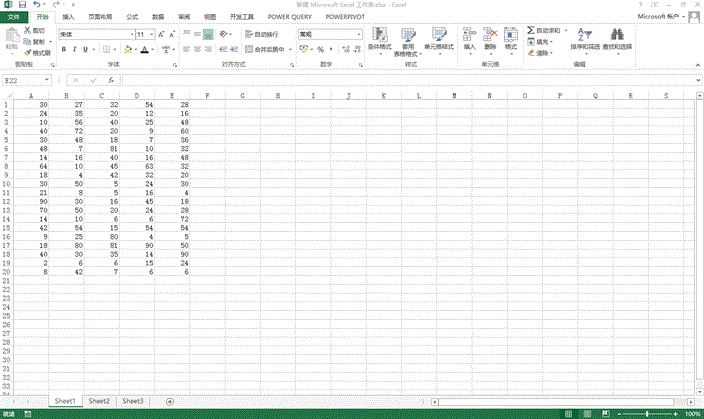Open the 文件 (File) menu button
Image resolution: width=704 pixels, height=419 pixels.
pyautogui.click(x=14, y=17)
